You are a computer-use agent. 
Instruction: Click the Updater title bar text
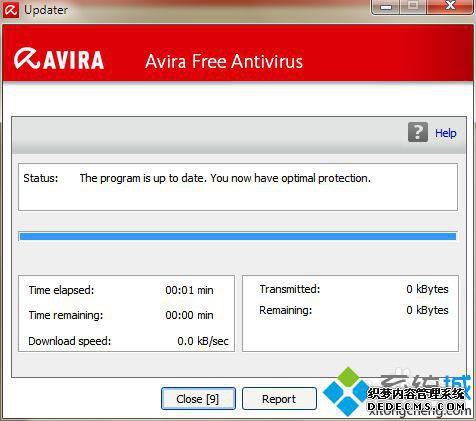(x=46, y=10)
